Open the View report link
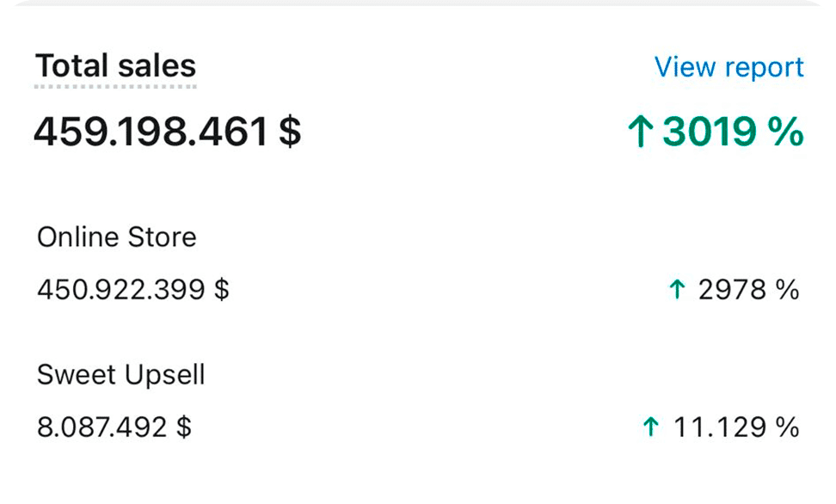 pos(728,67)
